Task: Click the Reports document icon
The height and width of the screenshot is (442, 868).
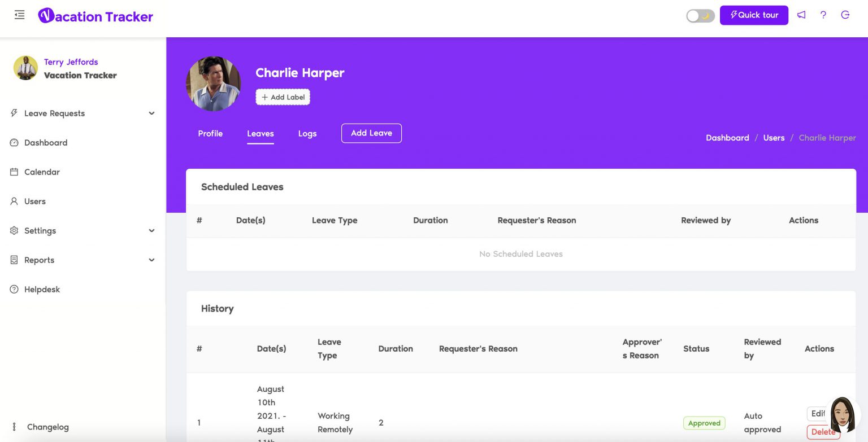Action: point(14,260)
